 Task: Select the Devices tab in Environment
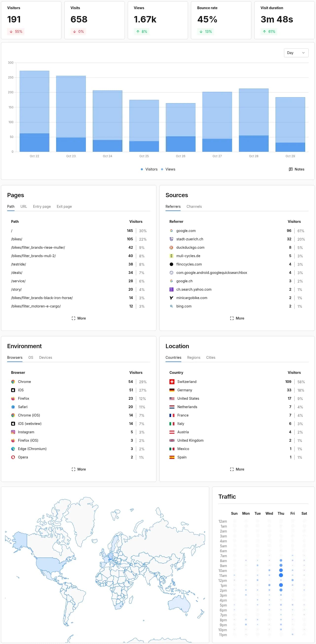(45, 358)
